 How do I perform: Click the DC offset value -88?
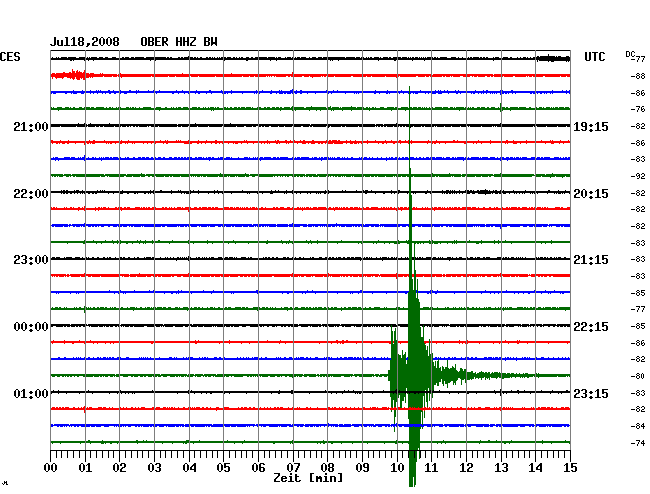[638, 76]
